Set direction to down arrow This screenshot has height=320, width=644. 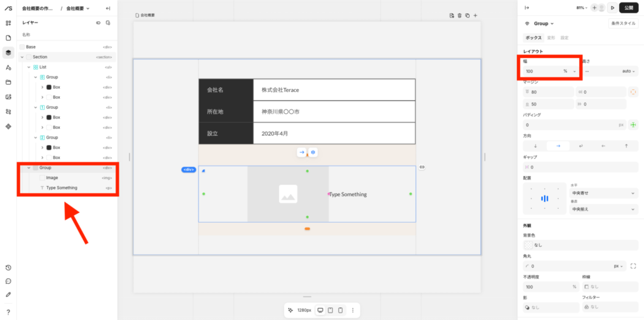click(535, 145)
